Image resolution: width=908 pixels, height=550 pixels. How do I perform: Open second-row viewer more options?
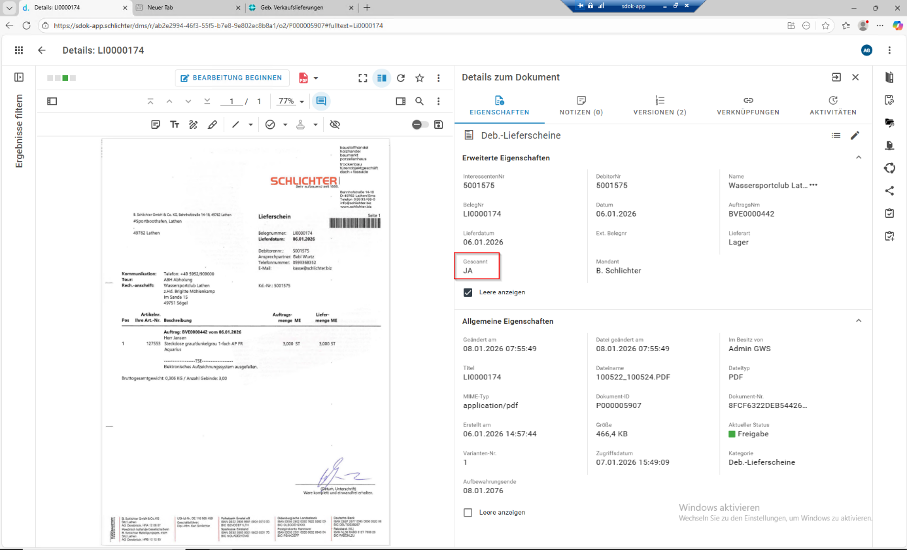(x=438, y=101)
